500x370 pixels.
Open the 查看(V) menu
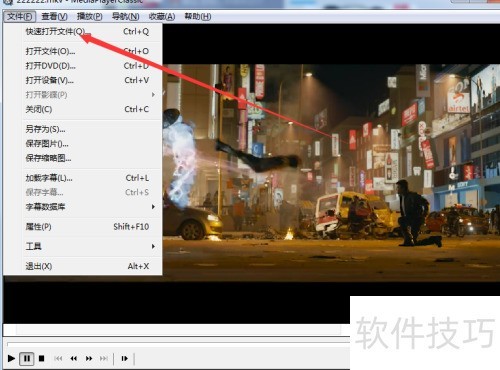click(x=54, y=16)
